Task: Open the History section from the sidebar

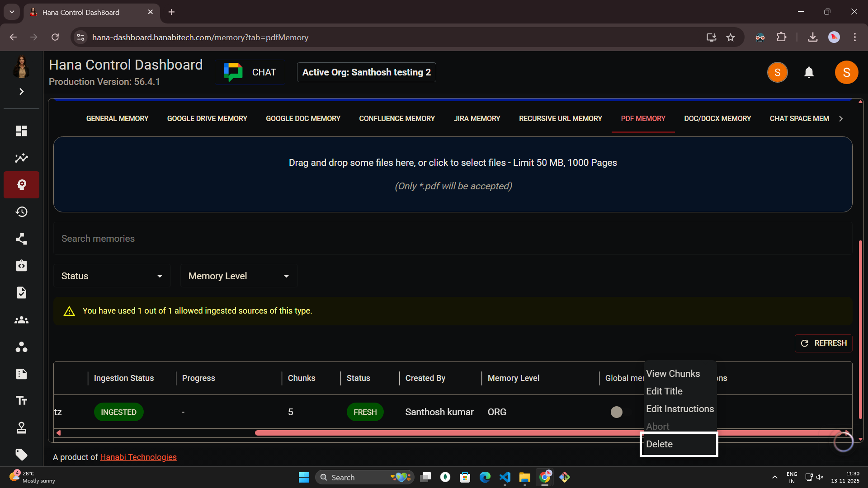Action: click(x=21, y=211)
